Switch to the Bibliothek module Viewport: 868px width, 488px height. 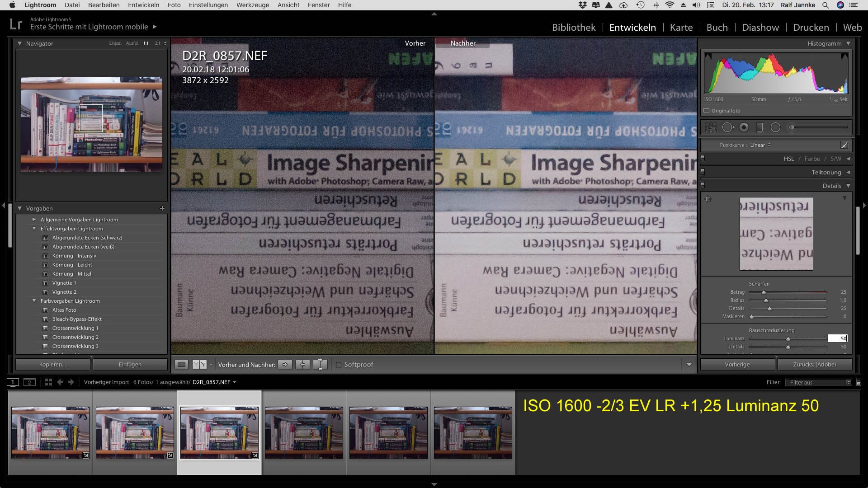point(574,27)
